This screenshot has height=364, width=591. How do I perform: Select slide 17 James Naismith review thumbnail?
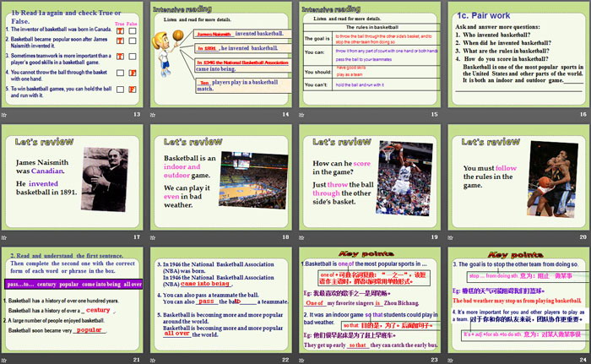[73, 177]
